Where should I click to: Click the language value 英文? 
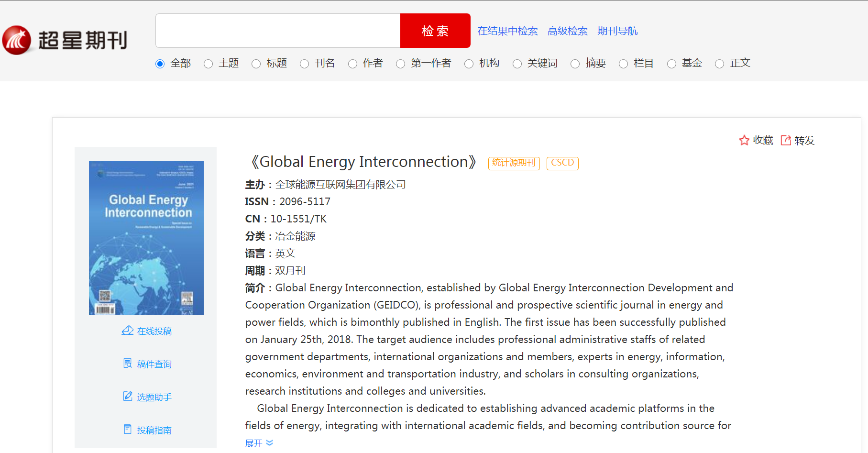[x=285, y=254]
